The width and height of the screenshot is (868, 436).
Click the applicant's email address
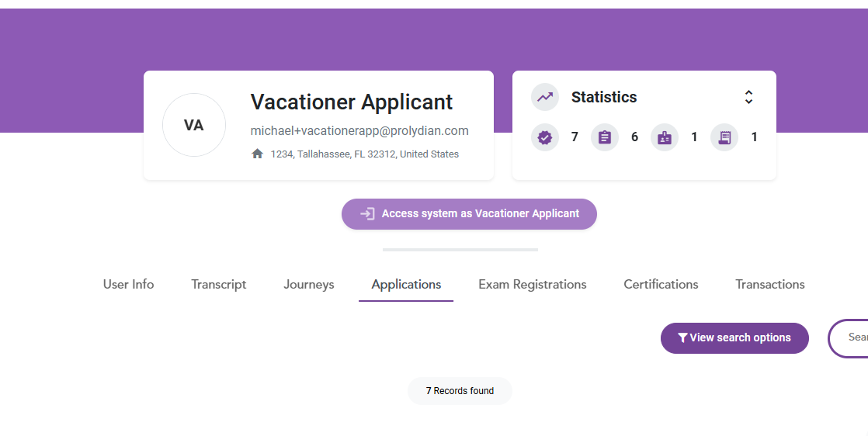[x=359, y=131]
